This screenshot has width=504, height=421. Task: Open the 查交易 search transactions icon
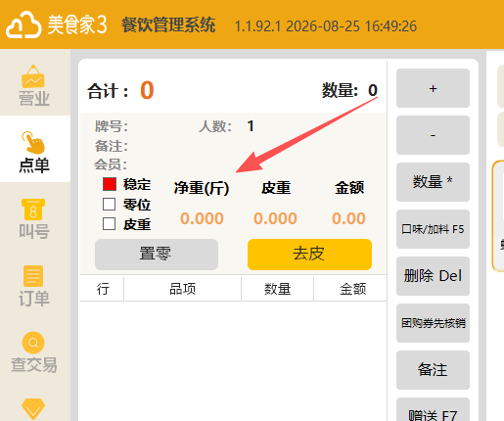pyautogui.click(x=33, y=343)
